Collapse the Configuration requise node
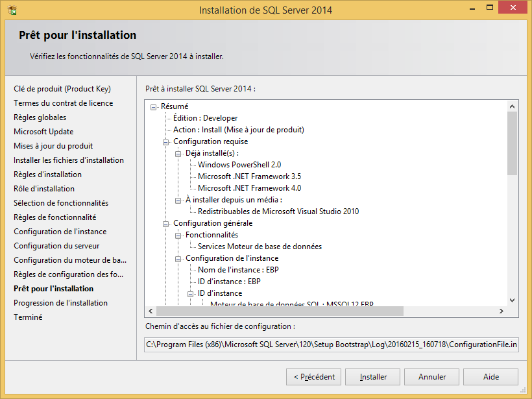The width and height of the screenshot is (532, 399). click(x=165, y=142)
